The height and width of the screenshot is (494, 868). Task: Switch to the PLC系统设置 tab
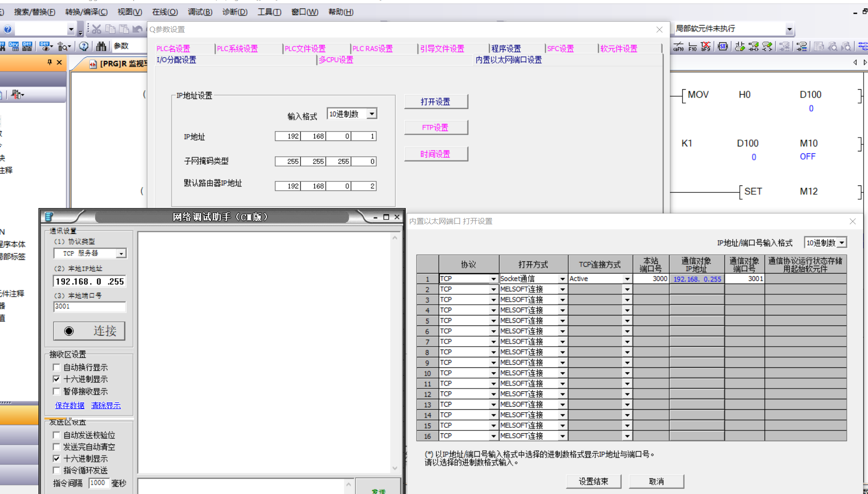[x=237, y=49]
